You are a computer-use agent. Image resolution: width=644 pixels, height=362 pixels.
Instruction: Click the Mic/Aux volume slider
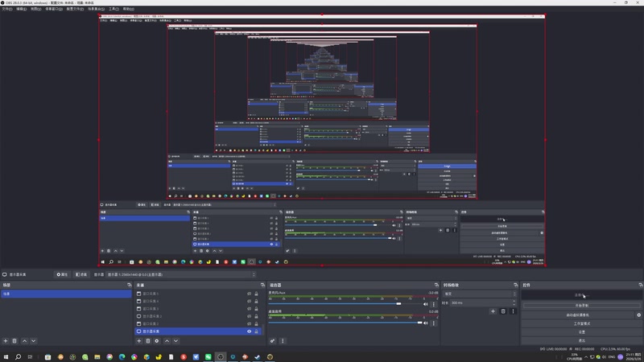tap(345, 304)
